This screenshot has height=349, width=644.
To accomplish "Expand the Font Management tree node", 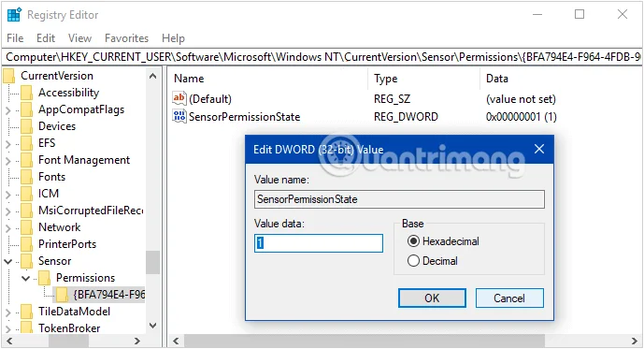I will pos(7,161).
